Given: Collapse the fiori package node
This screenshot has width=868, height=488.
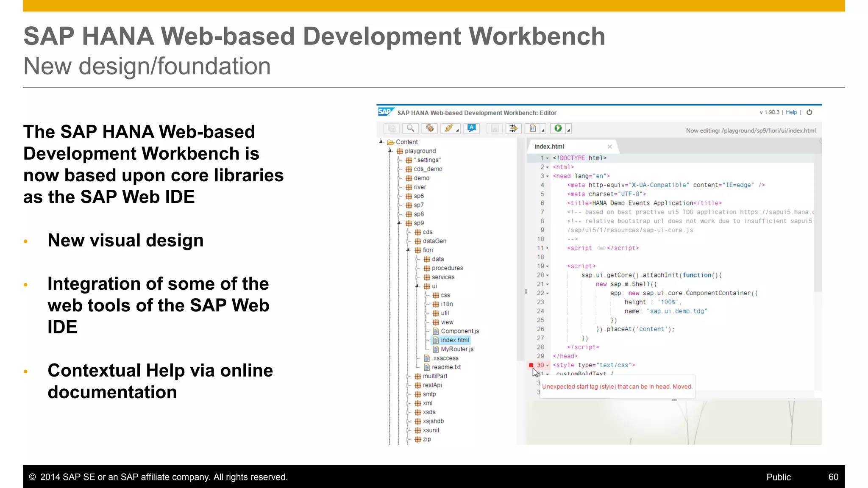Looking at the screenshot, I should click(x=408, y=250).
